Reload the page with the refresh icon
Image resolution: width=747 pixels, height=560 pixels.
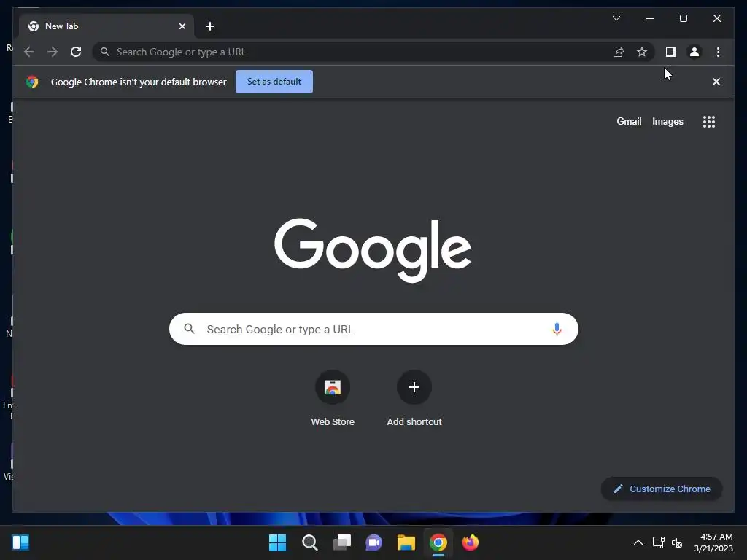tap(76, 52)
